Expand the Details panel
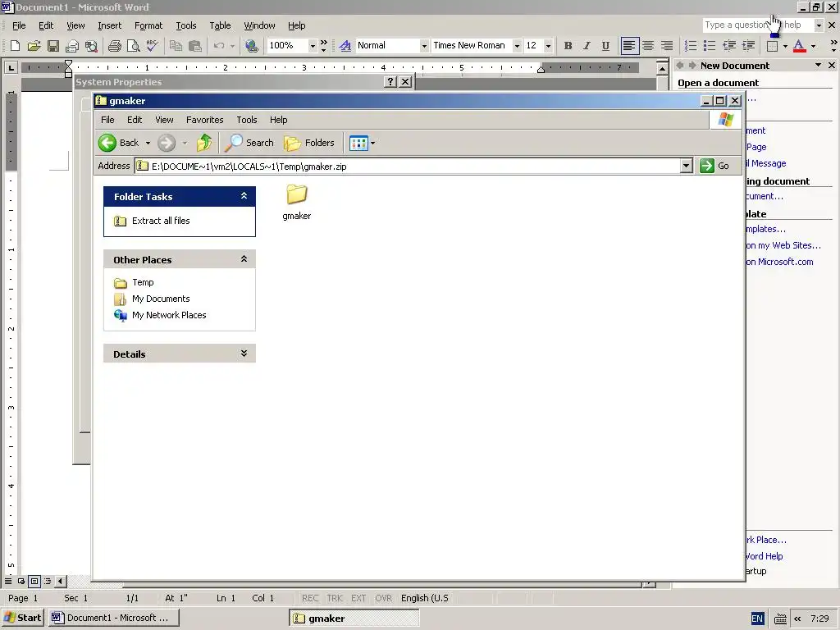The height and width of the screenshot is (630, 840). coord(244,354)
